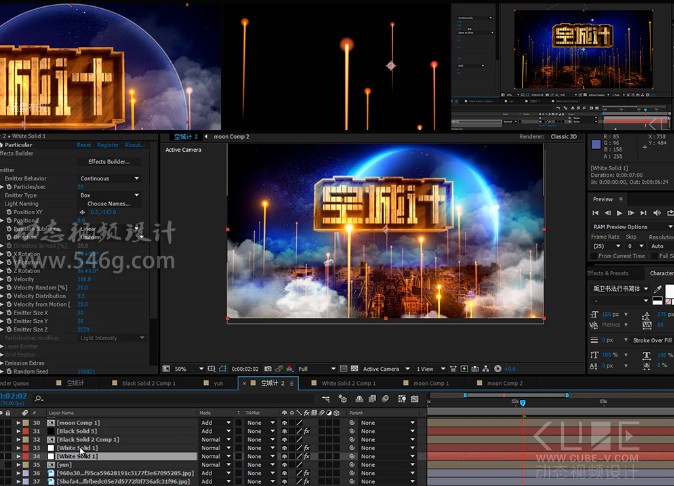Pick a color with the Character eyedropper

[657, 289]
